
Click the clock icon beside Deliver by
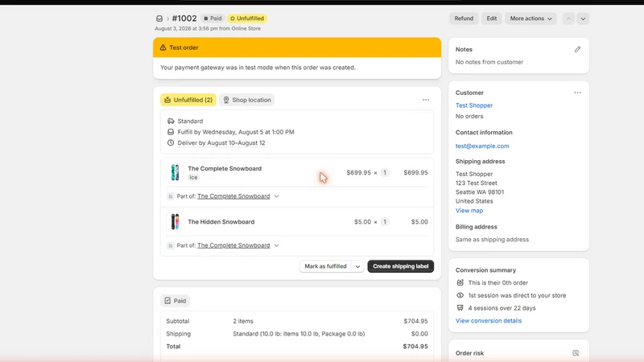(171, 143)
